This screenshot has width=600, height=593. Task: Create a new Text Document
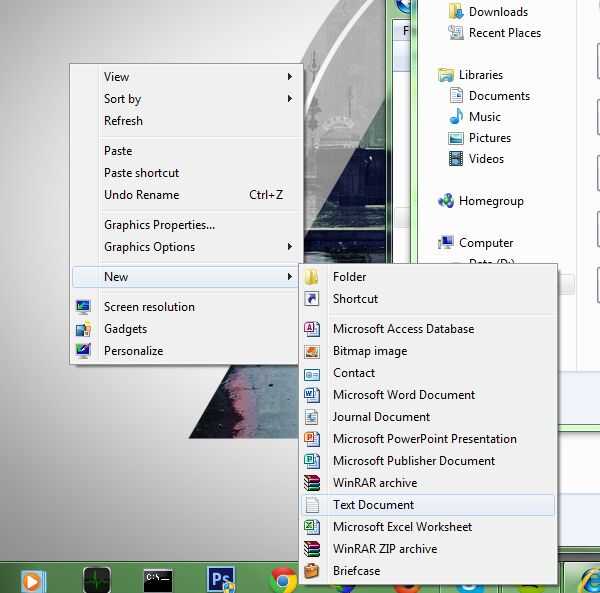[428, 505]
